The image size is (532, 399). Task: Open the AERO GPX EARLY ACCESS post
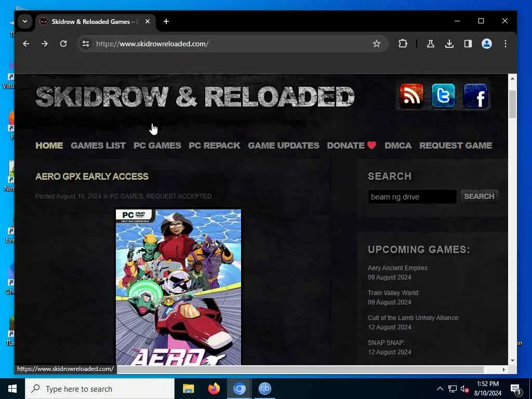click(x=92, y=177)
